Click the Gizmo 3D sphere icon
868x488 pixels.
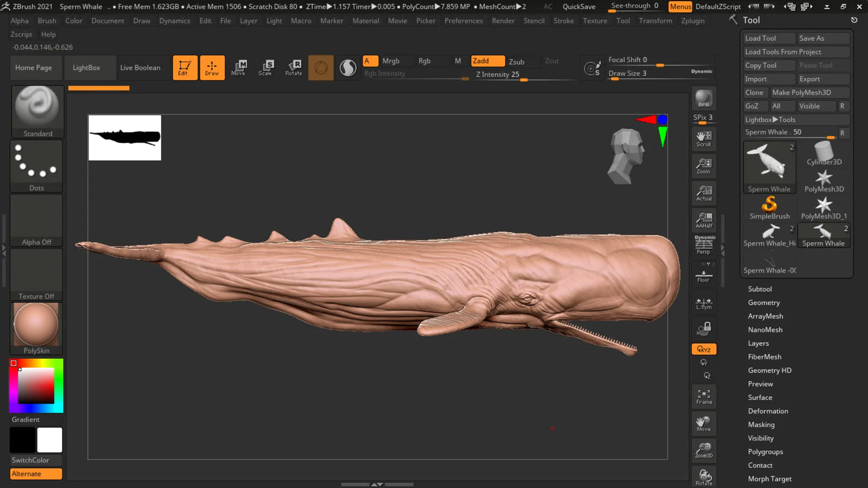click(x=321, y=68)
